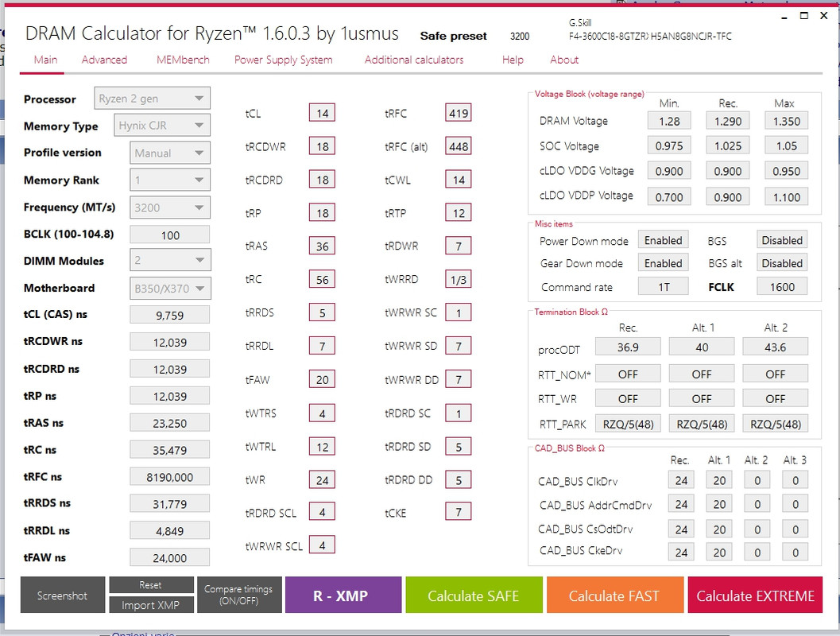This screenshot has height=636, width=840.
Task: Click the tCKE value box
Action: pyautogui.click(x=459, y=512)
